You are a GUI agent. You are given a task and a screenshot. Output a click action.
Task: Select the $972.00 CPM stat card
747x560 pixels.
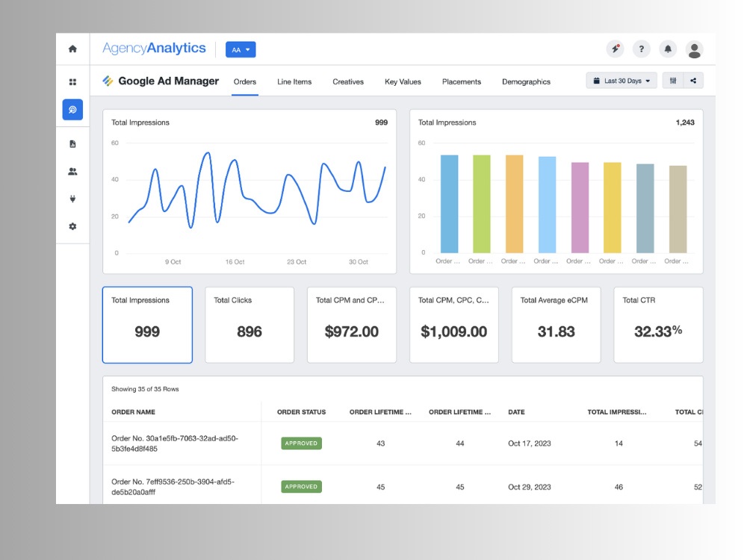(352, 325)
